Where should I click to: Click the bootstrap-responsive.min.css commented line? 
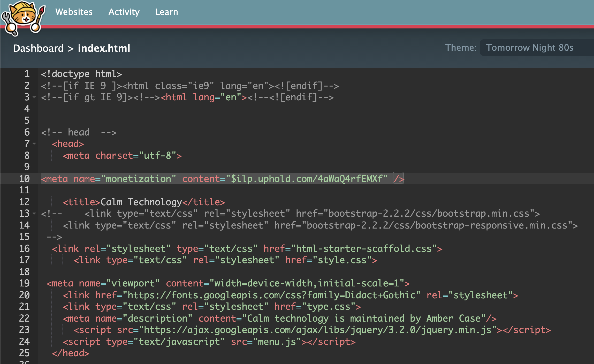tap(320, 225)
